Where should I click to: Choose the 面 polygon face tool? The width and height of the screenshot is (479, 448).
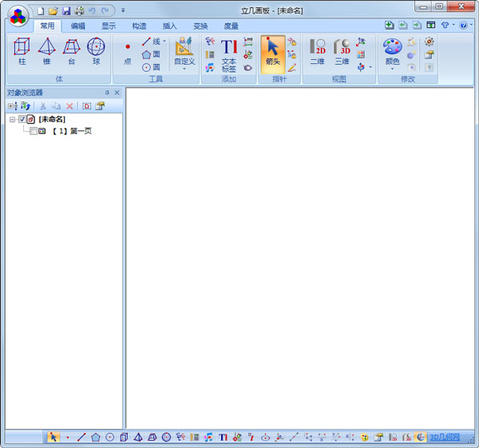coord(151,54)
